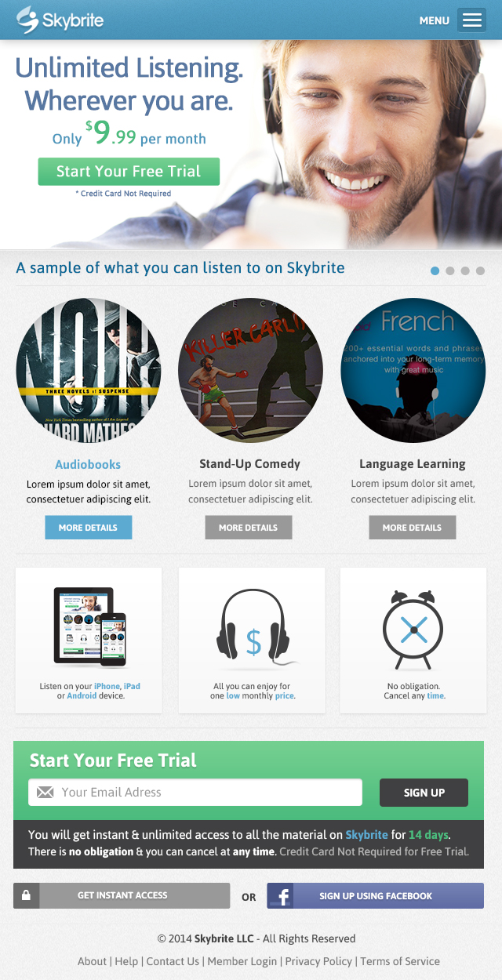Open the MENU label in the header
502x980 pixels.
coord(435,20)
